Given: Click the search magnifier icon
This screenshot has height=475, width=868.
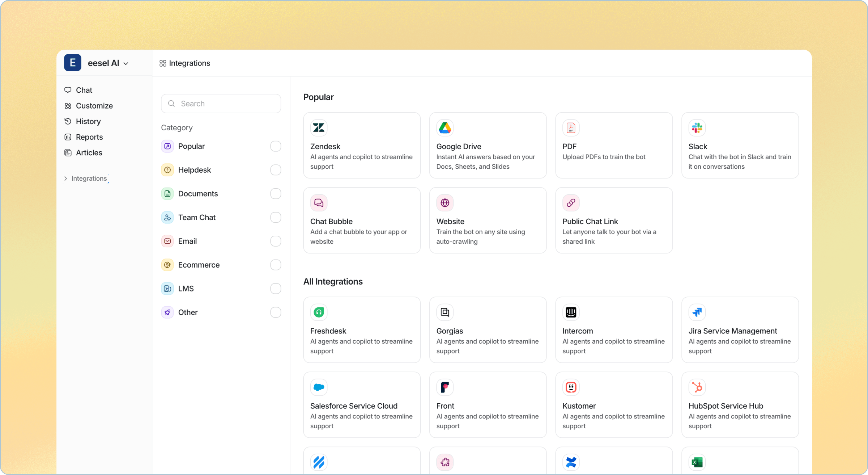Looking at the screenshot, I should pos(171,104).
